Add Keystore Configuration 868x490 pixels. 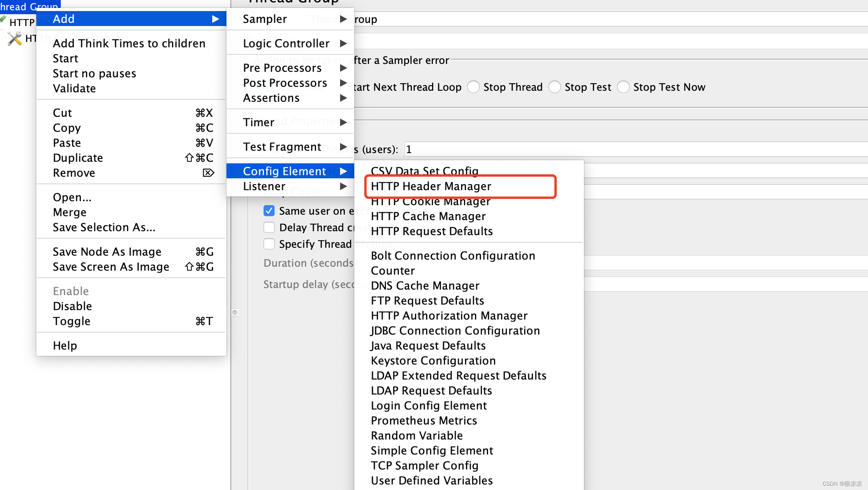[x=469, y=361]
